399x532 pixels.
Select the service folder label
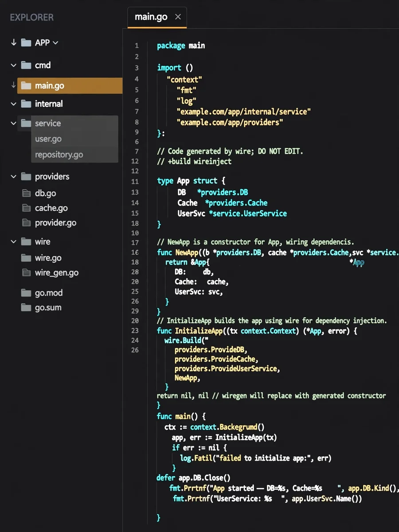[48, 123]
